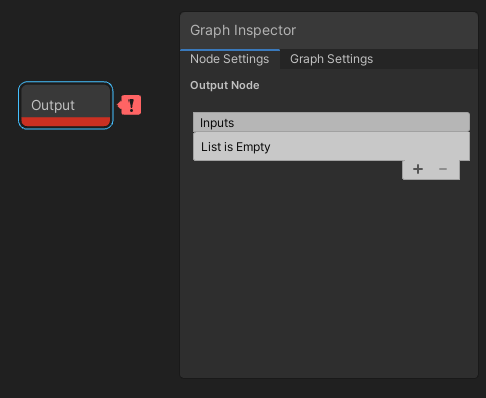Click the gap between Inputs list and Output Node heading
The image size is (486, 398).
(x=329, y=102)
